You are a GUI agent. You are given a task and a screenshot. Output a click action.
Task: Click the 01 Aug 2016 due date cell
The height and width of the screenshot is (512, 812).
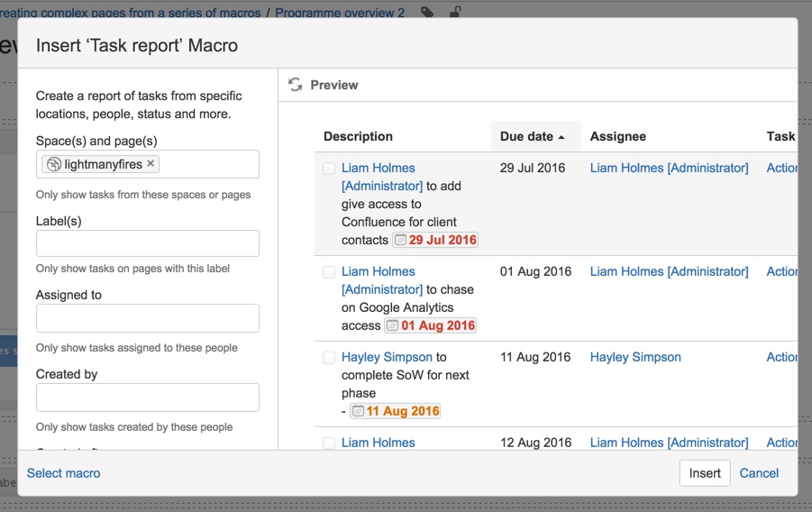coord(535,271)
